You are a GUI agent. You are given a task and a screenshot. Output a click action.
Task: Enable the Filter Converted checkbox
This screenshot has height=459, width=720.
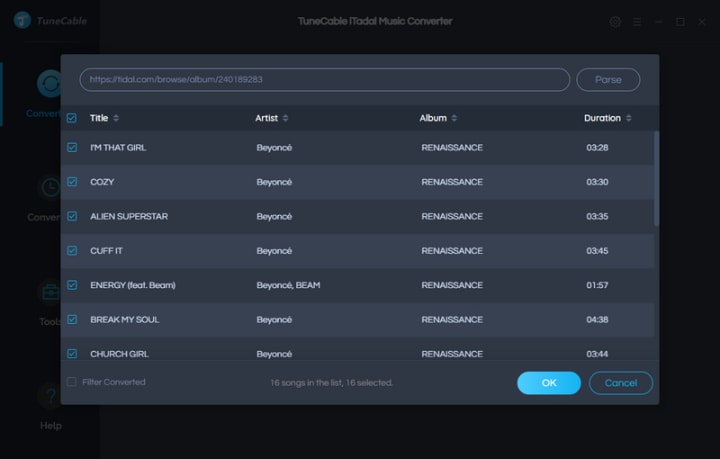(72, 382)
